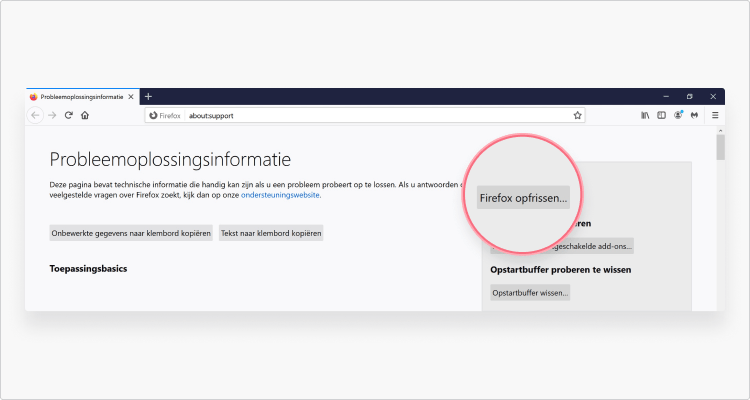Open the Library icon in the toolbar
750x400 pixels.
[645, 115]
